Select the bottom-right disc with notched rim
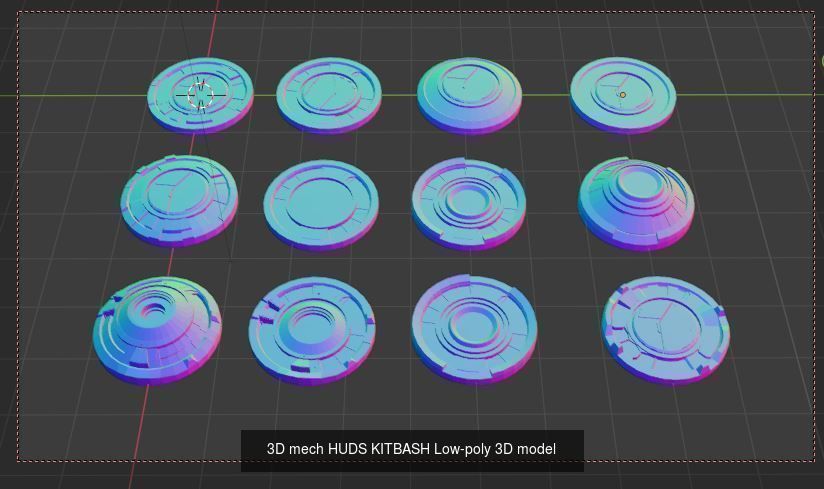This screenshot has height=489, width=824. click(x=665, y=330)
